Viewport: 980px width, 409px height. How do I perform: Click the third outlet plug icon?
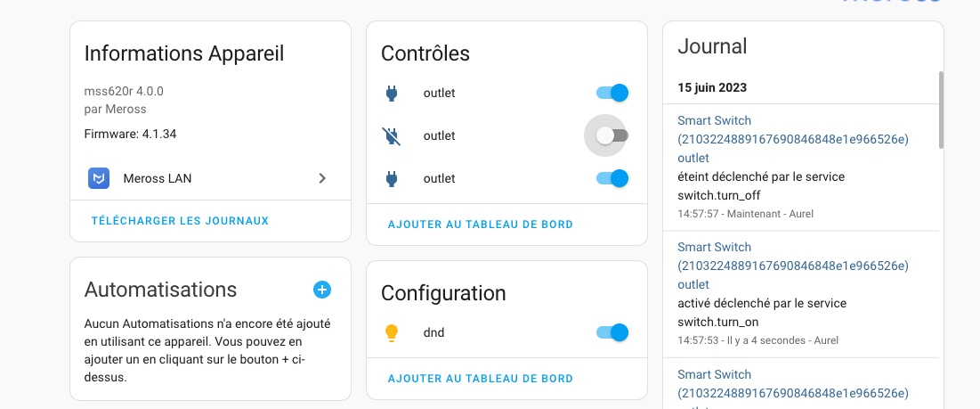point(392,178)
